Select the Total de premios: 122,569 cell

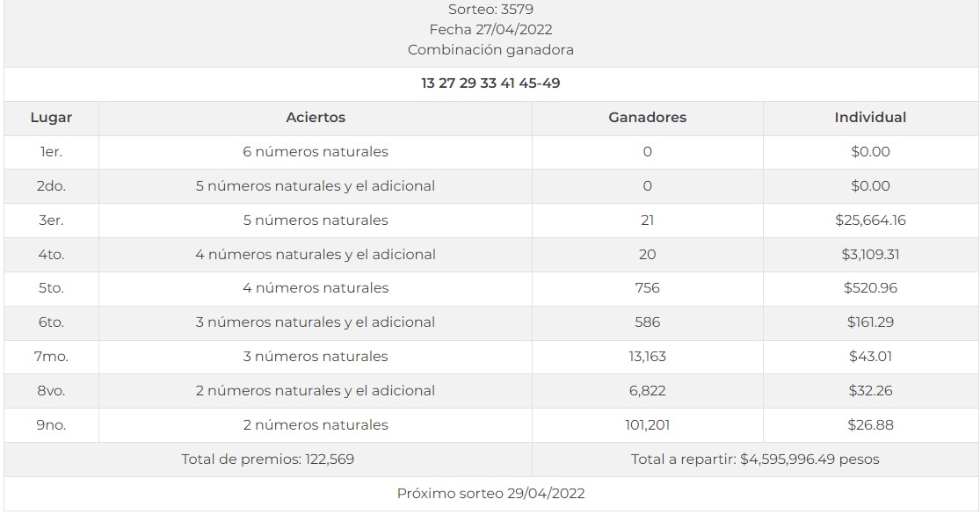268,460
